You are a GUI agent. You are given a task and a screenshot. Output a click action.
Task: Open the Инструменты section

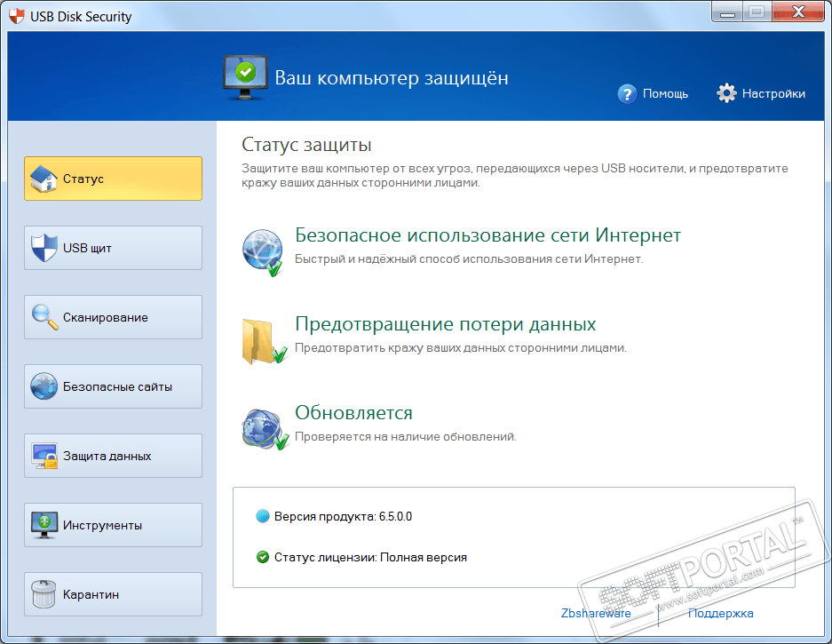[113, 525]
